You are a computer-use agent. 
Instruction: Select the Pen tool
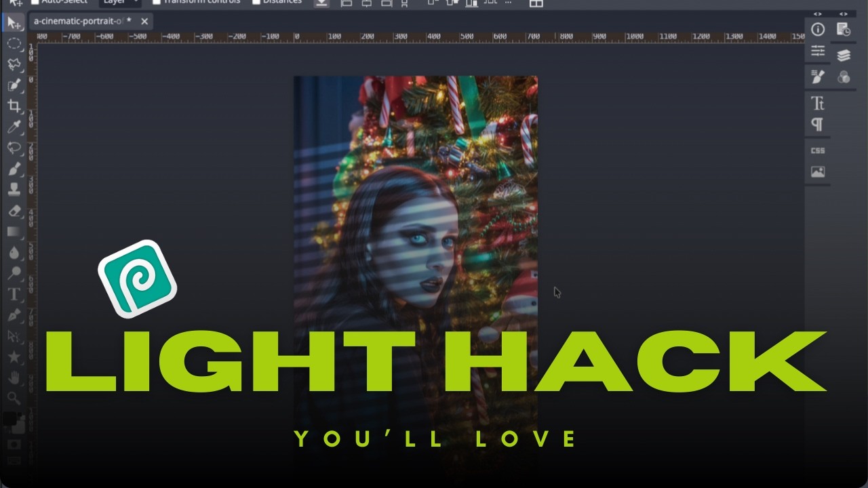pos(14,315)
